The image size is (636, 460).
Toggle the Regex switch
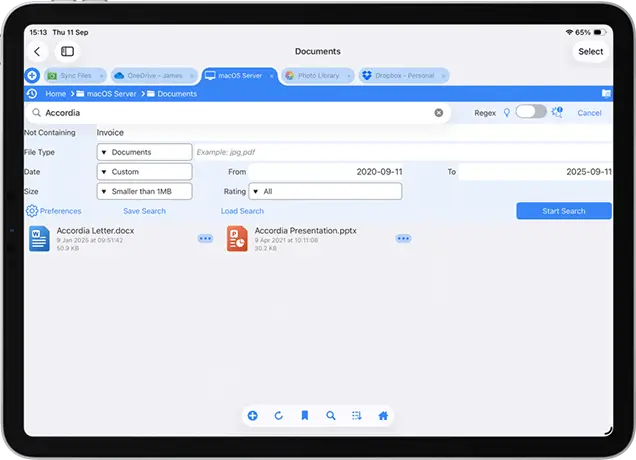click(x=531, y=112)
